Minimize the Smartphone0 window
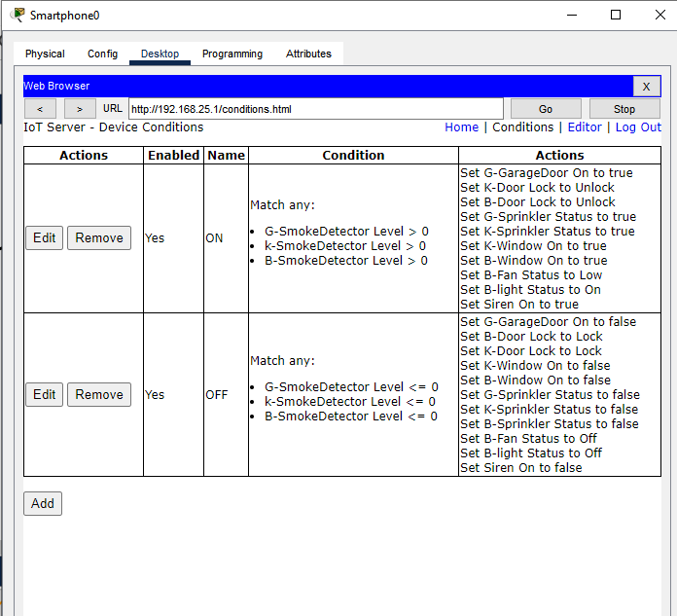 572,16
